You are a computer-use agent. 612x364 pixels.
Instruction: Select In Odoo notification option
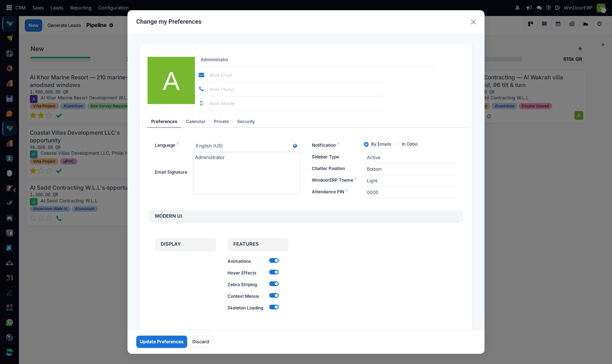point(397,144)
